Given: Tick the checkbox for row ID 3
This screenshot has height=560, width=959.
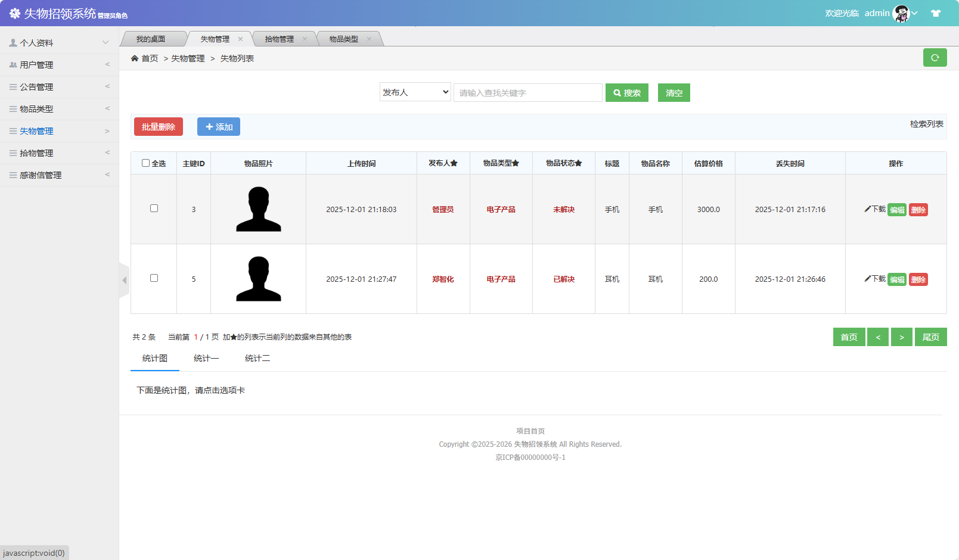Looking at the screenshot, I should coord(154,209).
